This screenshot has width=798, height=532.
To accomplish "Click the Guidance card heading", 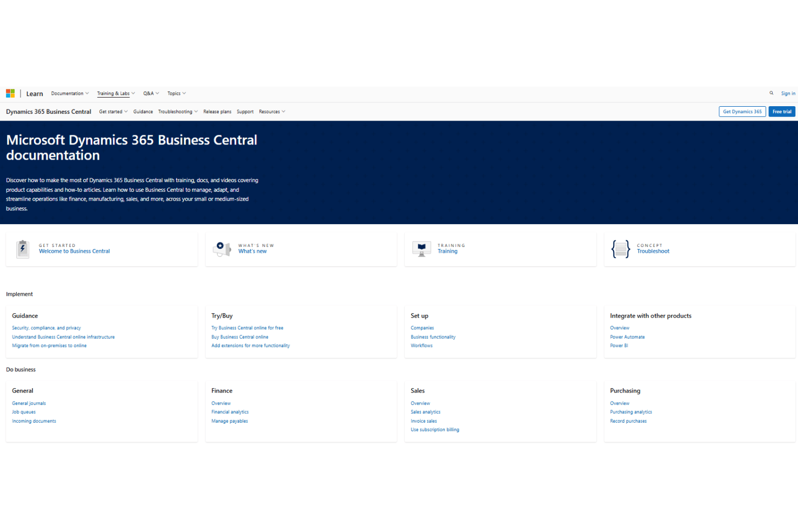I will [x=25, y=316].
